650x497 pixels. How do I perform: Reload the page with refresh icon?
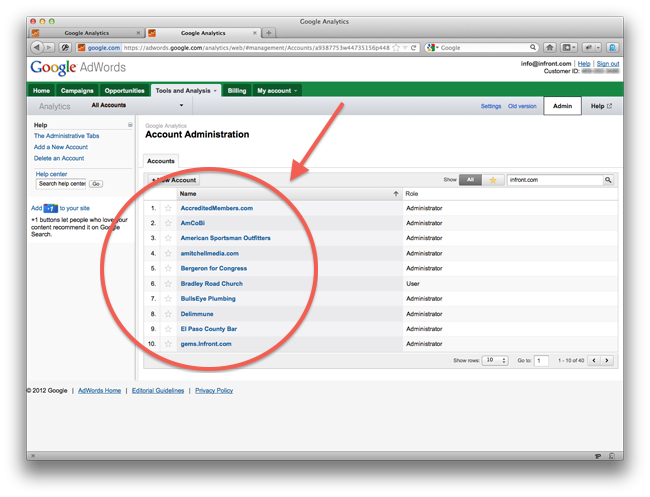(x=413, y=48)
